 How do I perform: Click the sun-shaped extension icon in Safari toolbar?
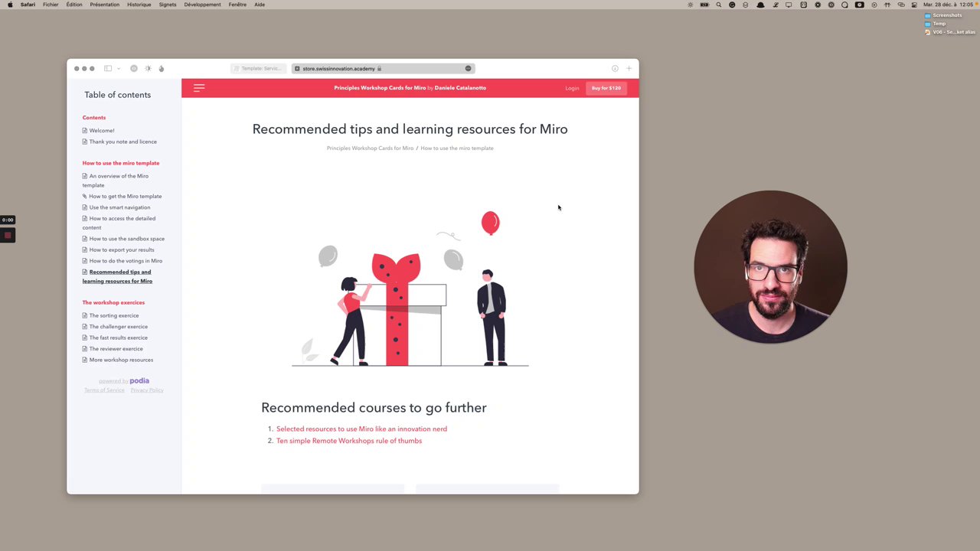[x=148, y=68]
